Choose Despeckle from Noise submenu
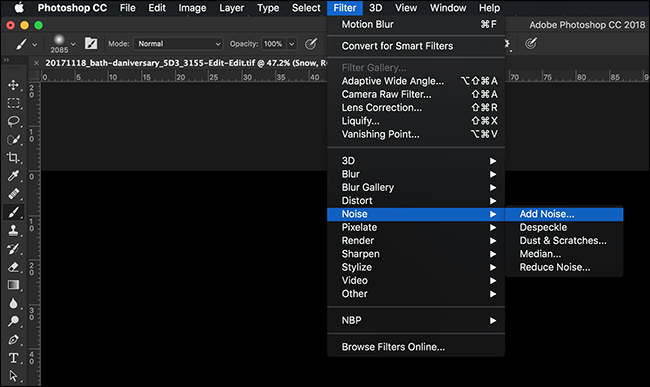Image resolution: width=650 pixels, height=387 pixels. coord(564,227)
